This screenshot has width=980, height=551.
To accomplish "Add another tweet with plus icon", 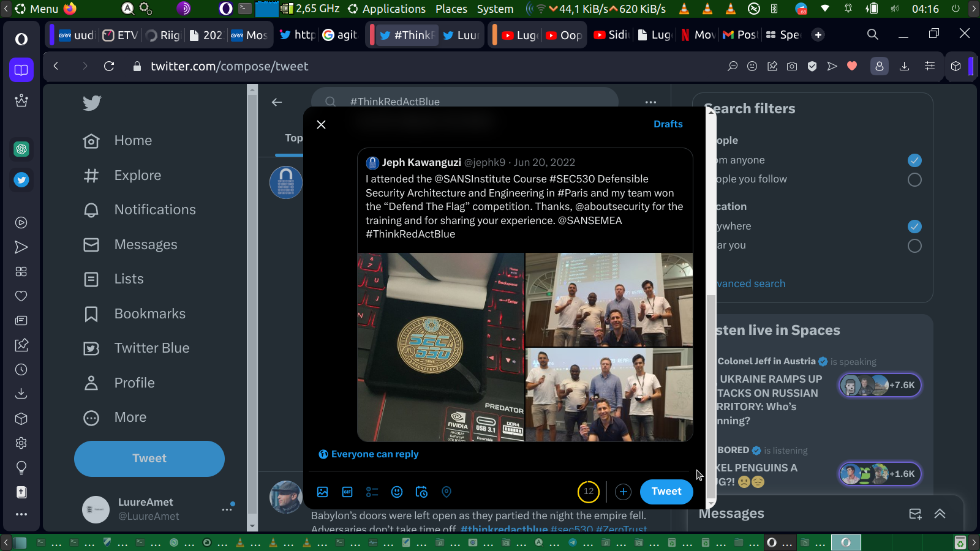I will coord(623,492).
